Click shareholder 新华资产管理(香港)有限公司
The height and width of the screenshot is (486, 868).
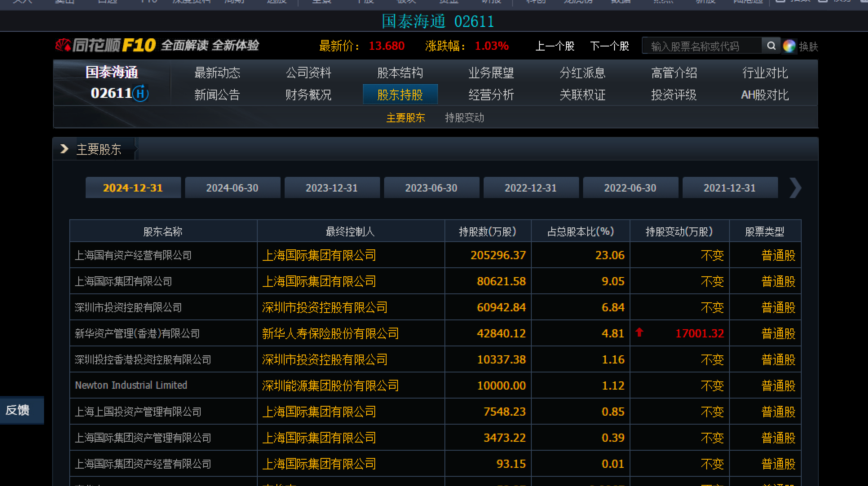[x=137, y=333]
